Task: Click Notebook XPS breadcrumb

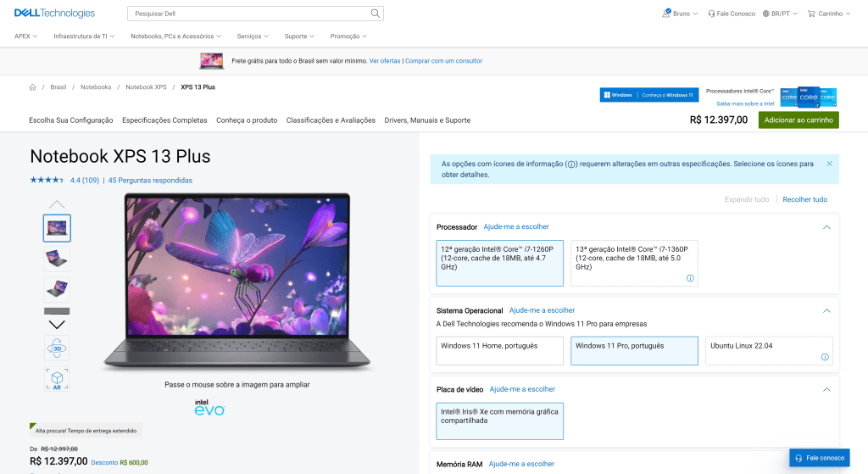Action: 146,87
